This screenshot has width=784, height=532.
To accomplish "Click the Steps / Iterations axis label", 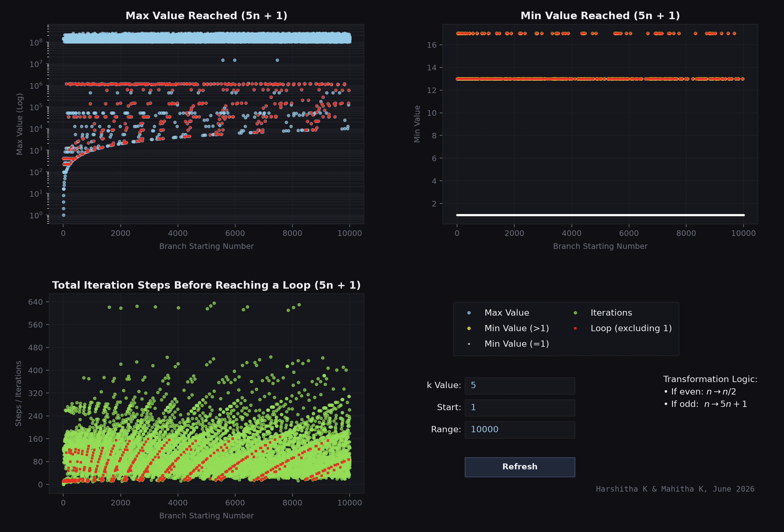I will (19, 393).
